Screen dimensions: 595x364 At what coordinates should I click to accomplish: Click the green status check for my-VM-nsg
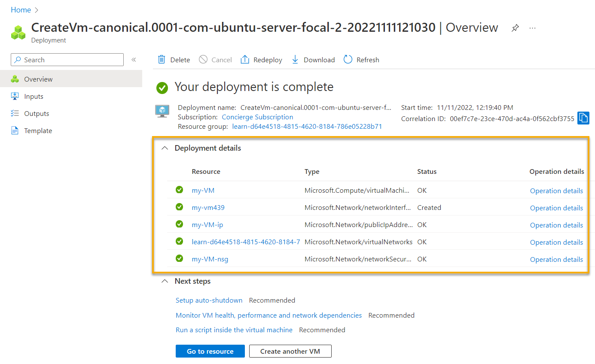tap(180, 258)
